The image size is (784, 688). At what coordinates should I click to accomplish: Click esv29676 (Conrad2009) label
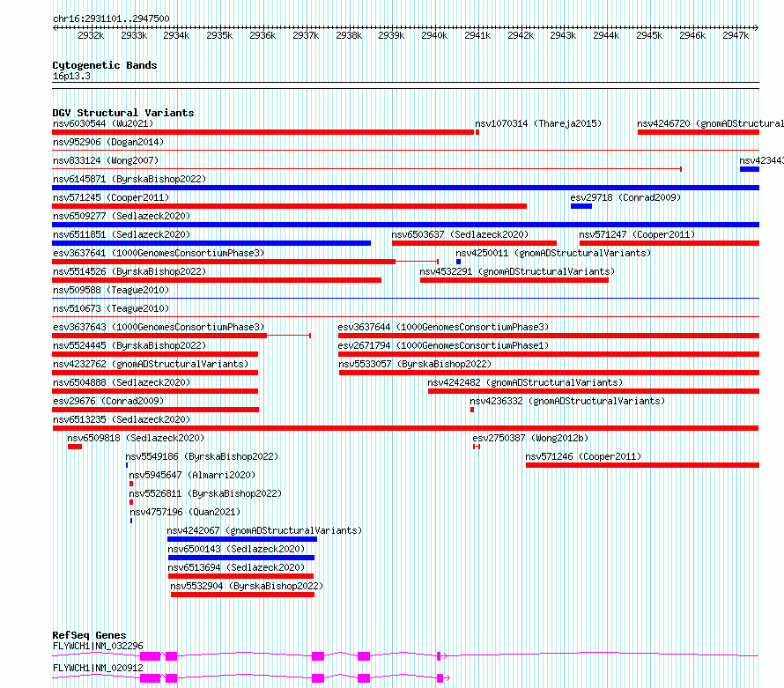point(108,401)
